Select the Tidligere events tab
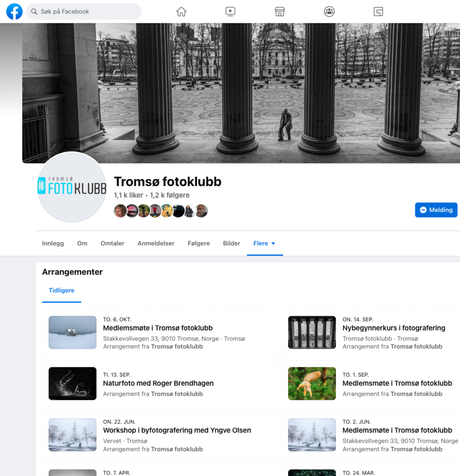Viewport: 460px width, 476px height. click(x=62, y=290)
